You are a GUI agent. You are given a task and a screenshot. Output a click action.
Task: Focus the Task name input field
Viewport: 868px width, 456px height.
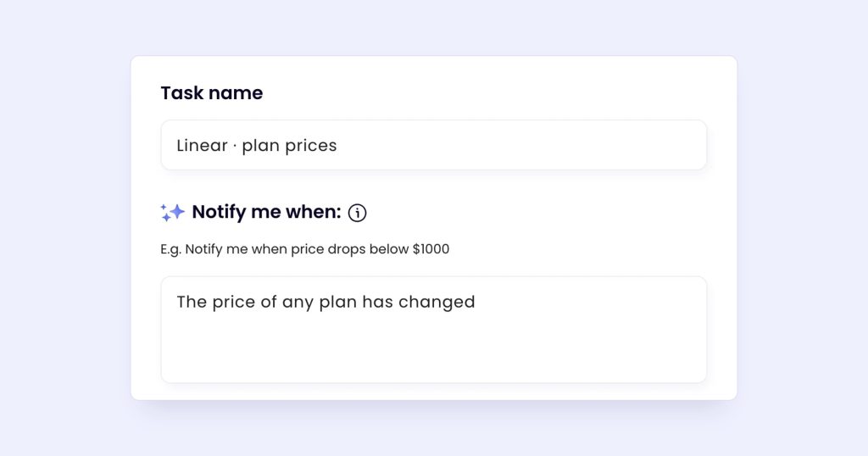click(434, 145)
